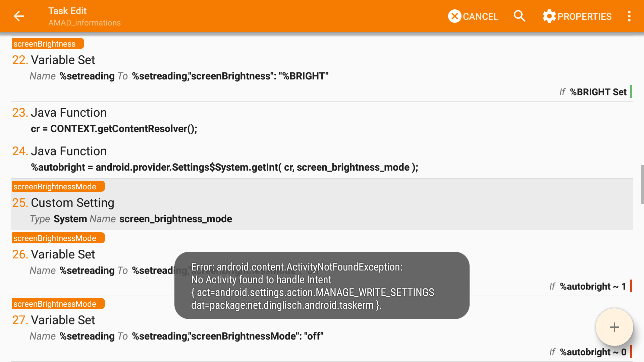Image resolution: width=644 pixels, height=362 pixels.
Task: Tap the If %autobright ~ 1 condition
Action: pos(588,287)
